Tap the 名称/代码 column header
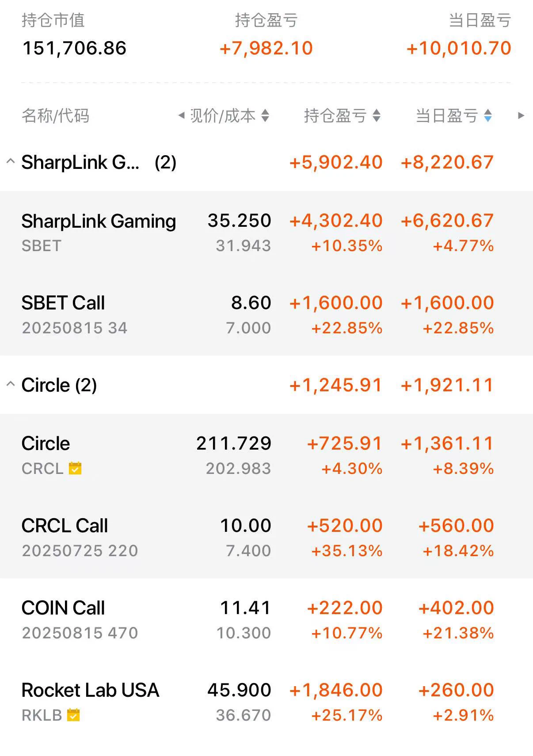The width and height of the screenshot is (533, 756). [x=56, y=116]
